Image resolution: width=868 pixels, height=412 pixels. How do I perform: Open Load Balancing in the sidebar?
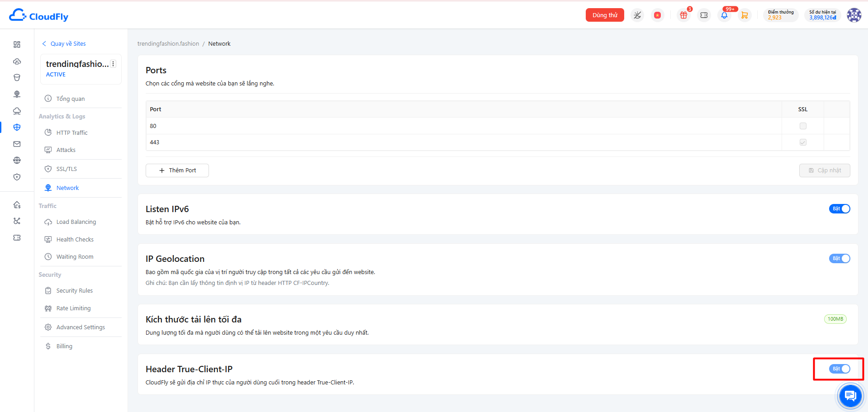(x=76, y=222)
